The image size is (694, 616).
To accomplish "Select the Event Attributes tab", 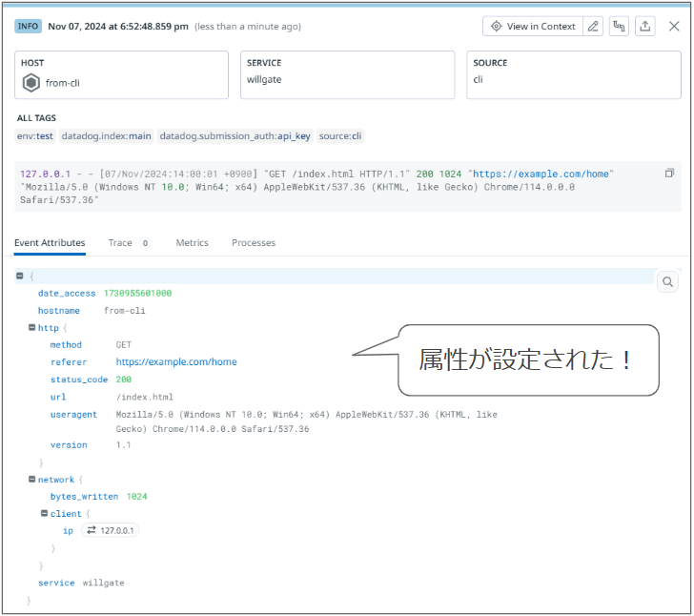I will pyautogui.click(x=50, y=242).
